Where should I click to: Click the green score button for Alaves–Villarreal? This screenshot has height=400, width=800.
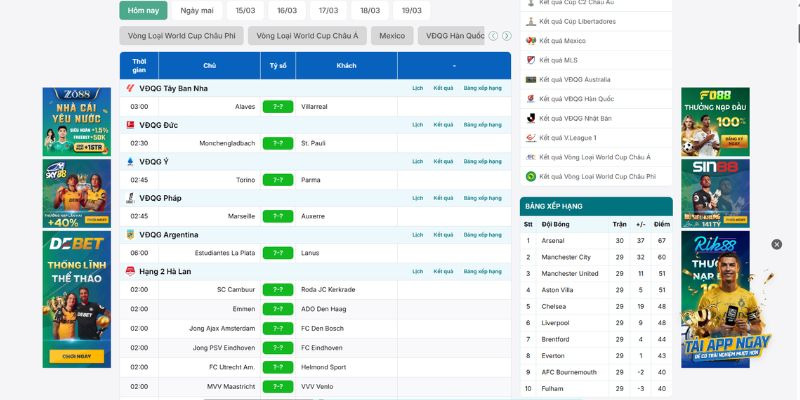[x=277, y=106]
